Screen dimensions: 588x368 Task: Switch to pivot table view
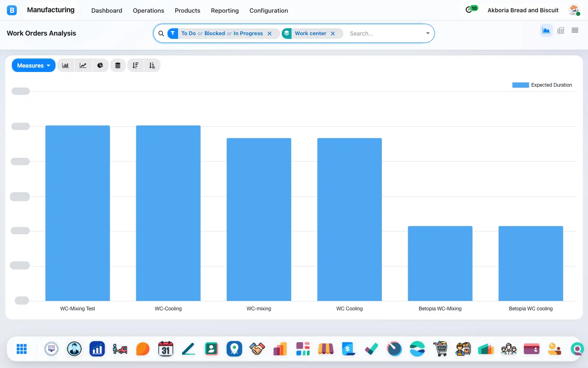point(561,31)
